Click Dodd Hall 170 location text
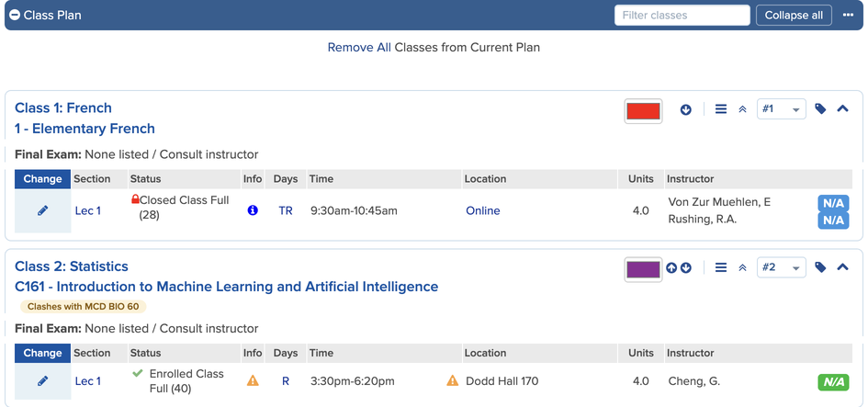 click(x=502, y=381)
